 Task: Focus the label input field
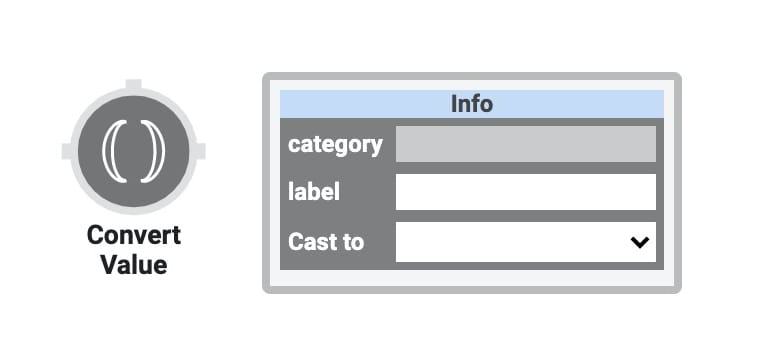(x=526, y=192)
